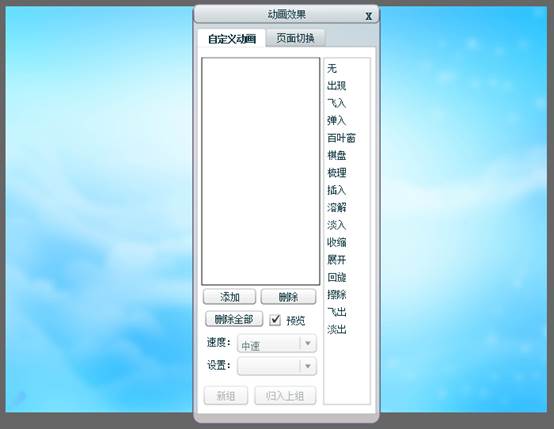The width and height of the screenshot is (554, 429).
Task: Select the 无 animation effect
Action: [332, 68]
